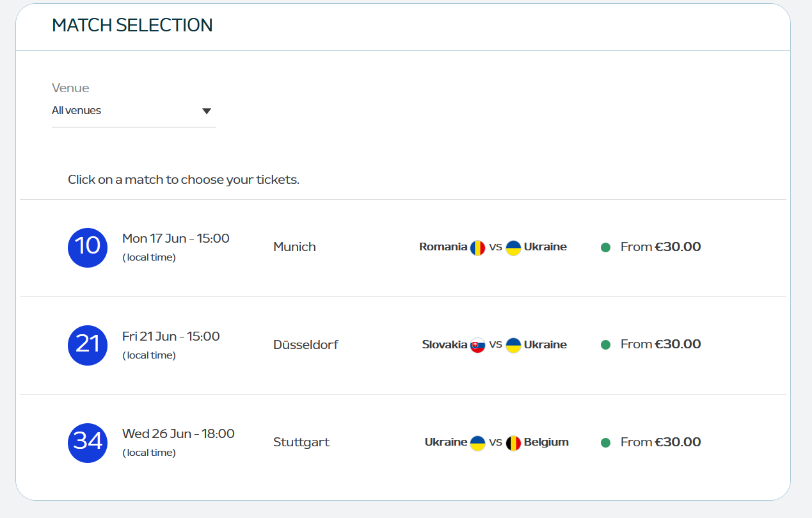Click the match 10 number badge
Screen dimensions: 812x518
[x=88, y=247]
